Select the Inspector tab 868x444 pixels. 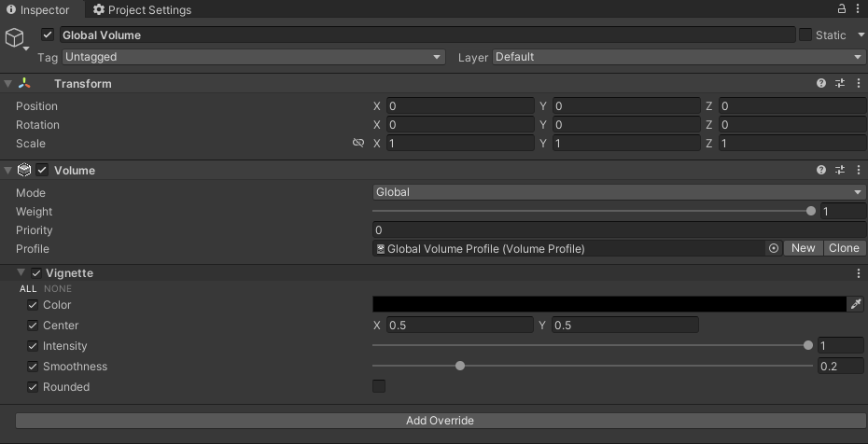[38, 10]
